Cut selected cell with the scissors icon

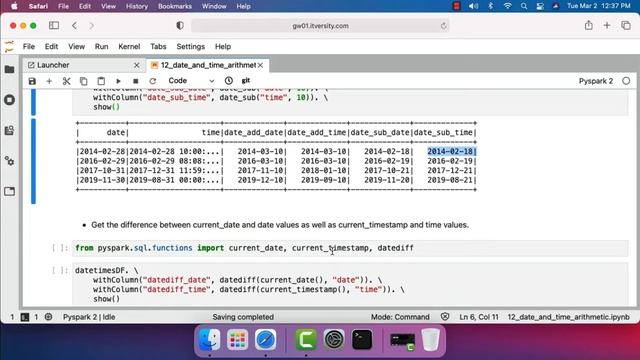pos(66,81)
